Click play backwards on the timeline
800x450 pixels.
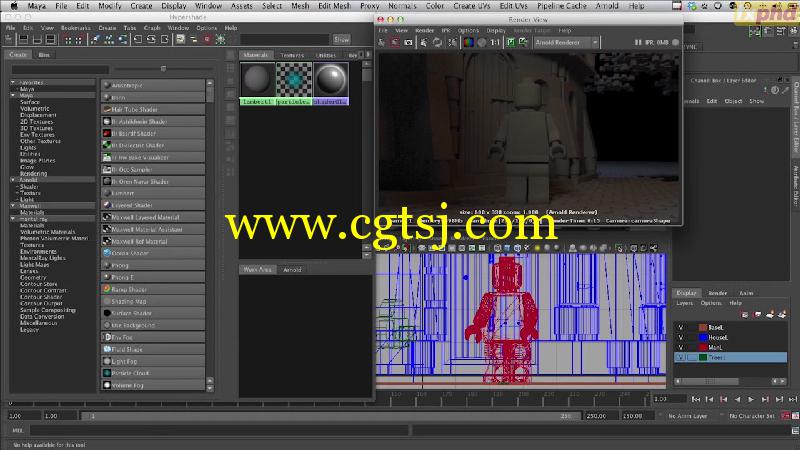(x=737, y=399)
